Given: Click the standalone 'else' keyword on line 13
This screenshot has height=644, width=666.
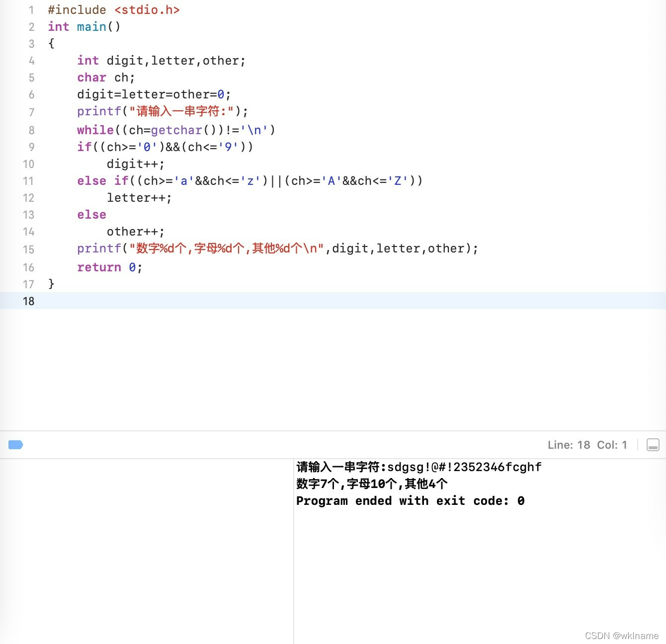Looking at the screenshot, I should click(x=91, y=215).
